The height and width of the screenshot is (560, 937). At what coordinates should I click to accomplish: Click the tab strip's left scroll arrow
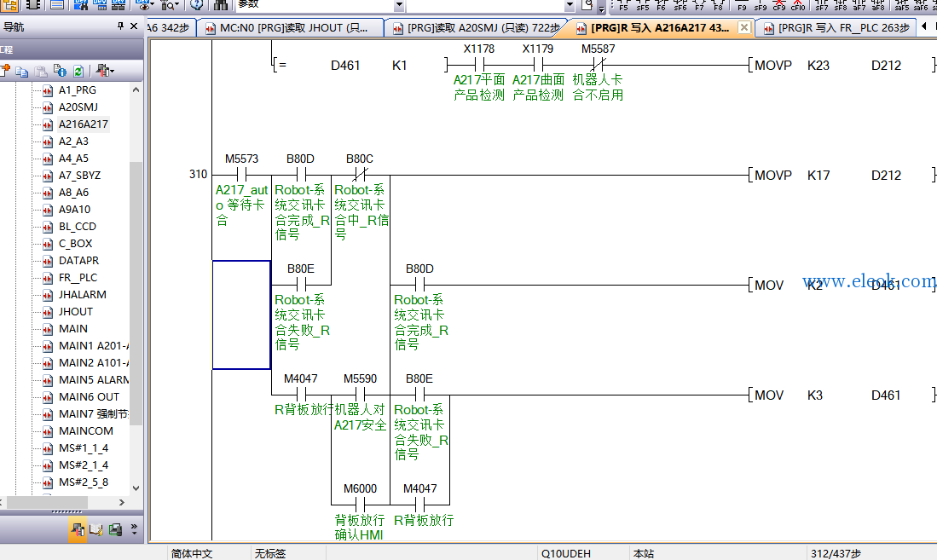tap(924, 26)
